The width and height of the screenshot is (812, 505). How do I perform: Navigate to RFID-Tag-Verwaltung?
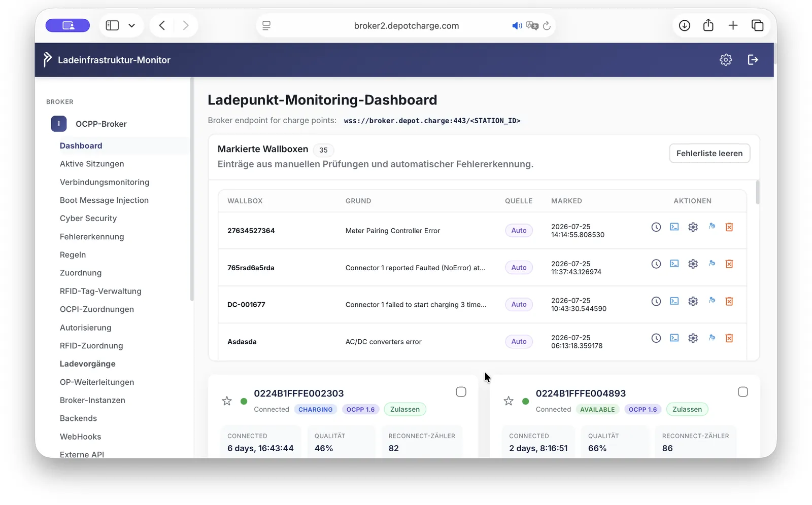click(100, 292)
